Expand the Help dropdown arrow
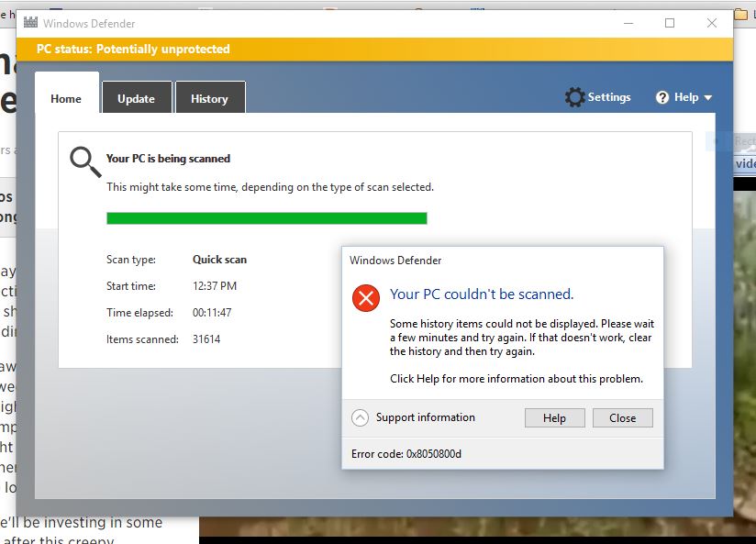The image size is (756, 544). pos(707,98)
